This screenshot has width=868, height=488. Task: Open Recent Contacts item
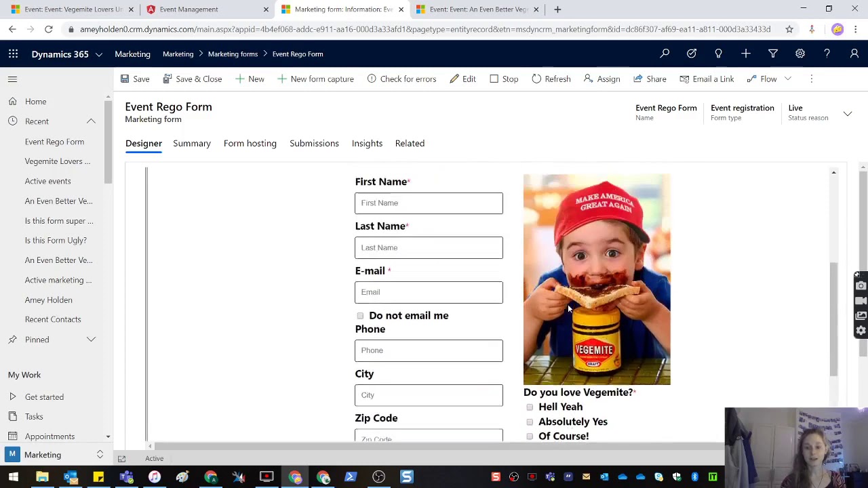[53, 319]
